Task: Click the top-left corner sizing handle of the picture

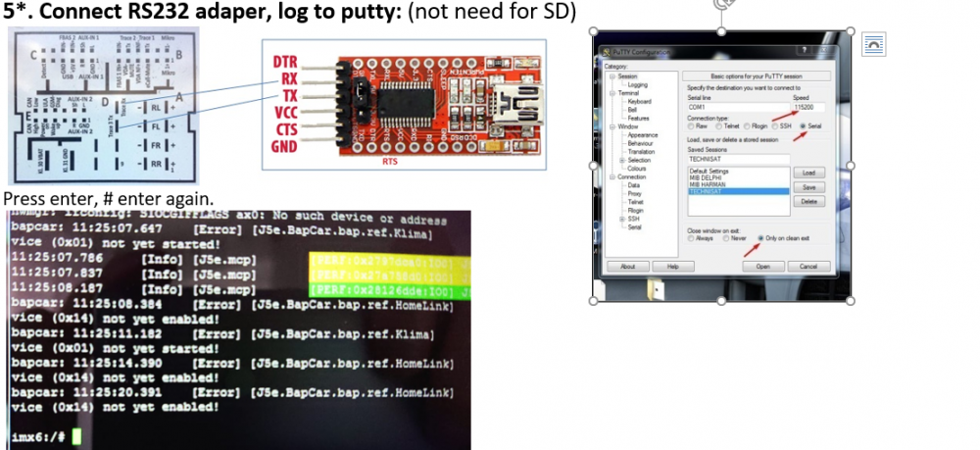Action: pos(593,31)
